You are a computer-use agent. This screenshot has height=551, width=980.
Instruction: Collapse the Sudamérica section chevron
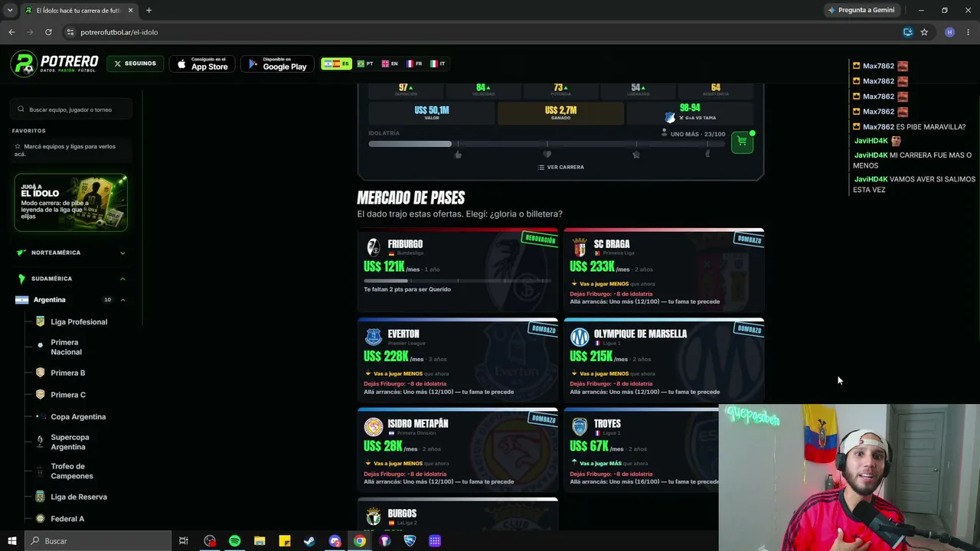tap(122, 279)
